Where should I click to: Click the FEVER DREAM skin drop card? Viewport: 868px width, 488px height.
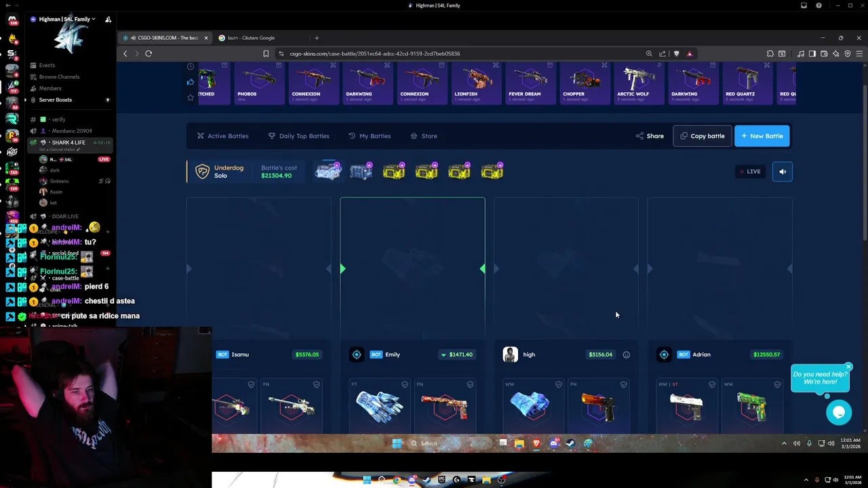point(530,83)
